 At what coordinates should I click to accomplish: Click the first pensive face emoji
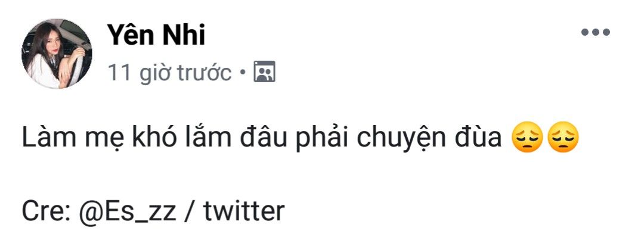[528, 138]
